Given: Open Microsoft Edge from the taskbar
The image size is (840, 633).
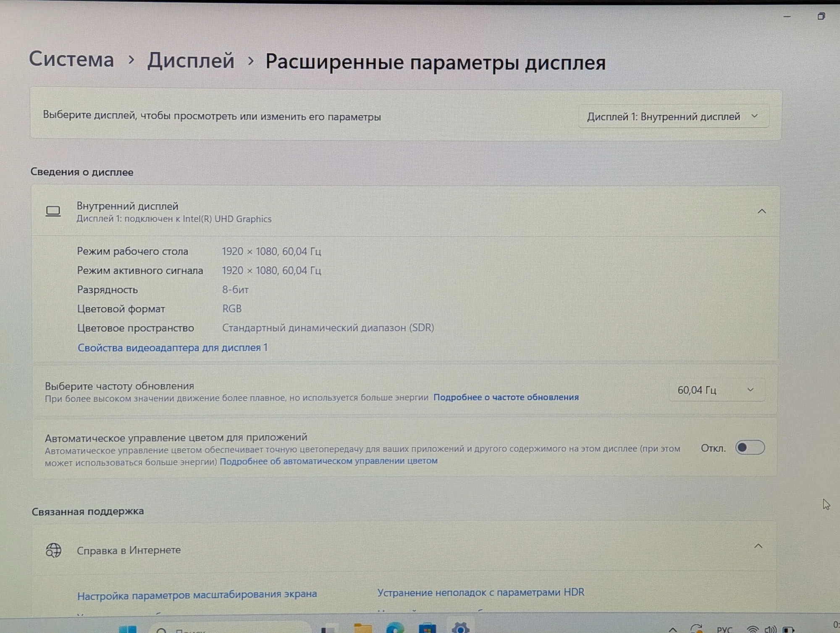Looking at the screenshot, I should point(395,628).
